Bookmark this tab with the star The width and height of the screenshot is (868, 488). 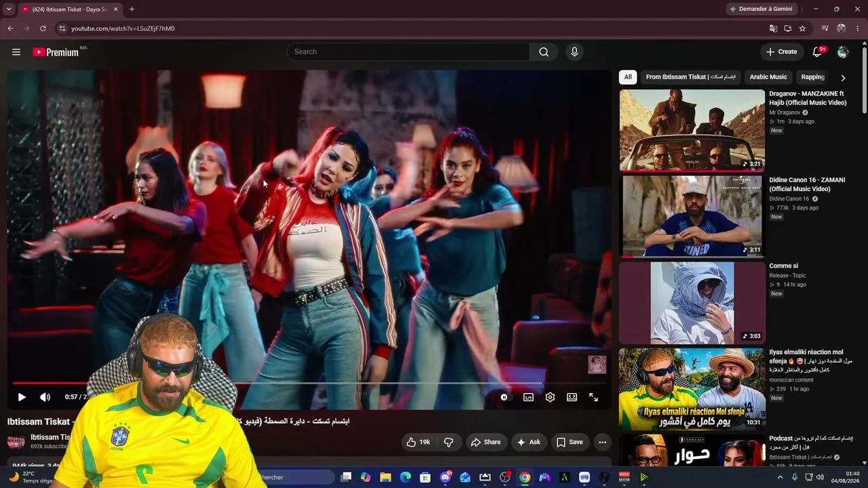802,28
